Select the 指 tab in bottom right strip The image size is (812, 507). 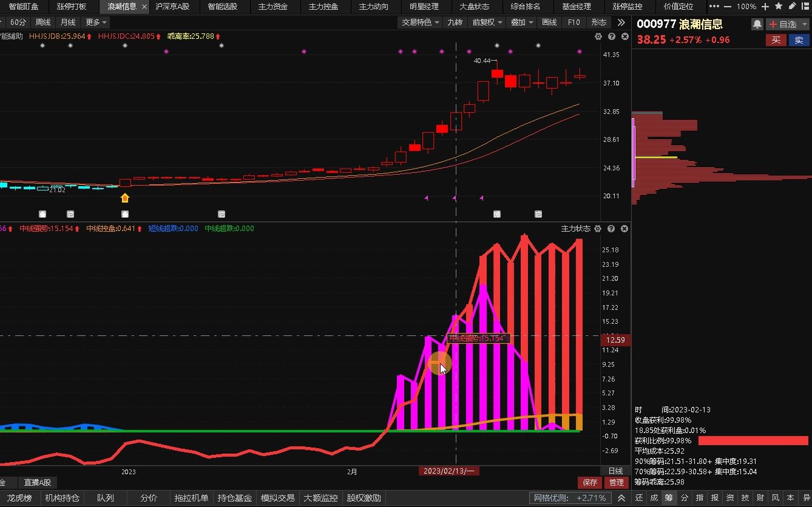(x=700, y=498)
